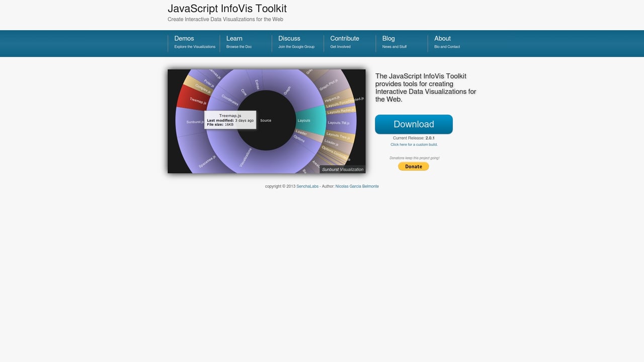Visit the Nicolas Garcia Belmonte author link
The height and width of the screenshot is (362, 644).
357,186
